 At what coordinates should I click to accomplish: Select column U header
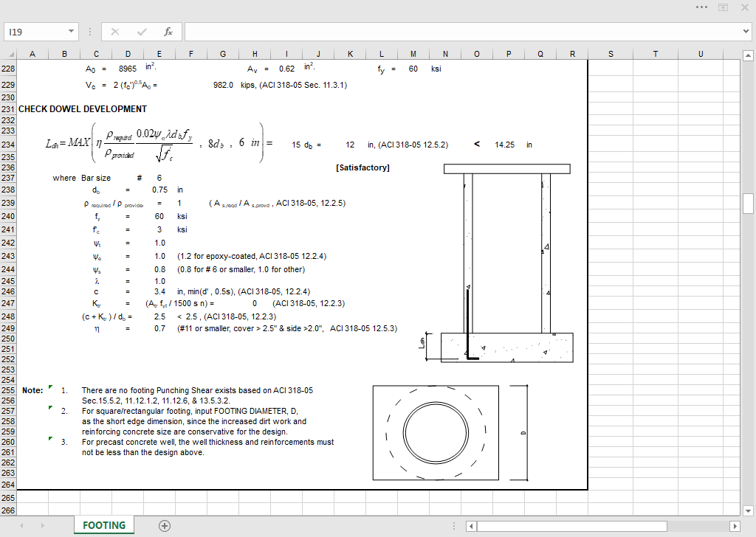click(701, 54)
